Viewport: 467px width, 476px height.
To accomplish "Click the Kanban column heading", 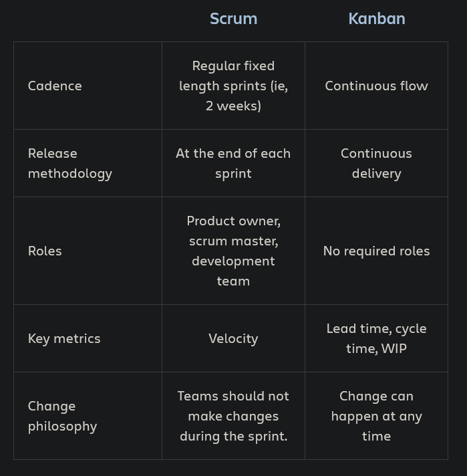I will pyautogui.click(x=377, y=19).
